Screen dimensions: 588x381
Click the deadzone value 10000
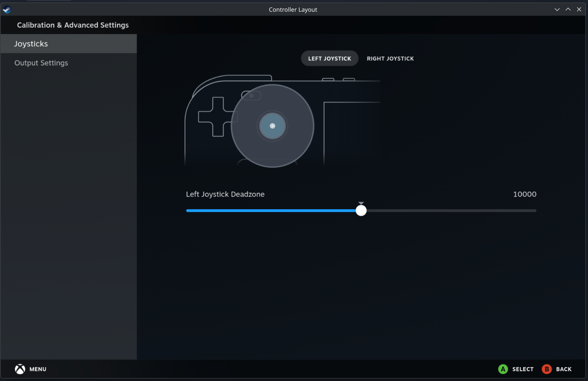(x=525, y=194)
